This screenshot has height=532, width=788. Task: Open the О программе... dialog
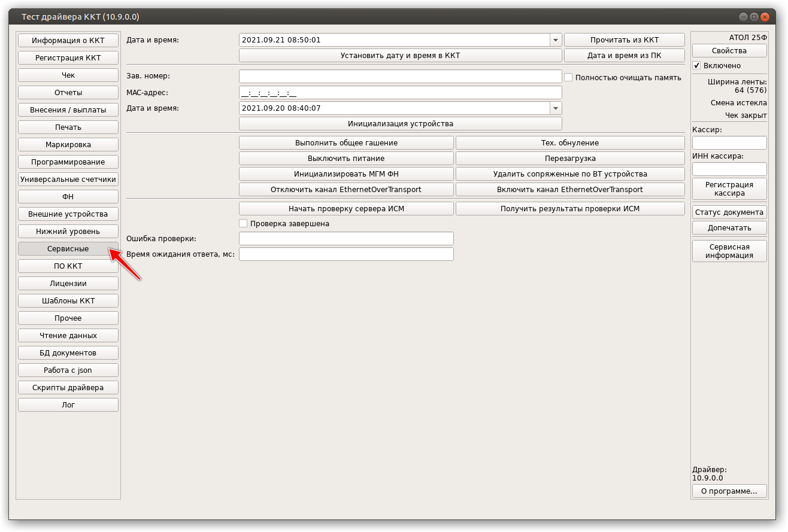729,491
